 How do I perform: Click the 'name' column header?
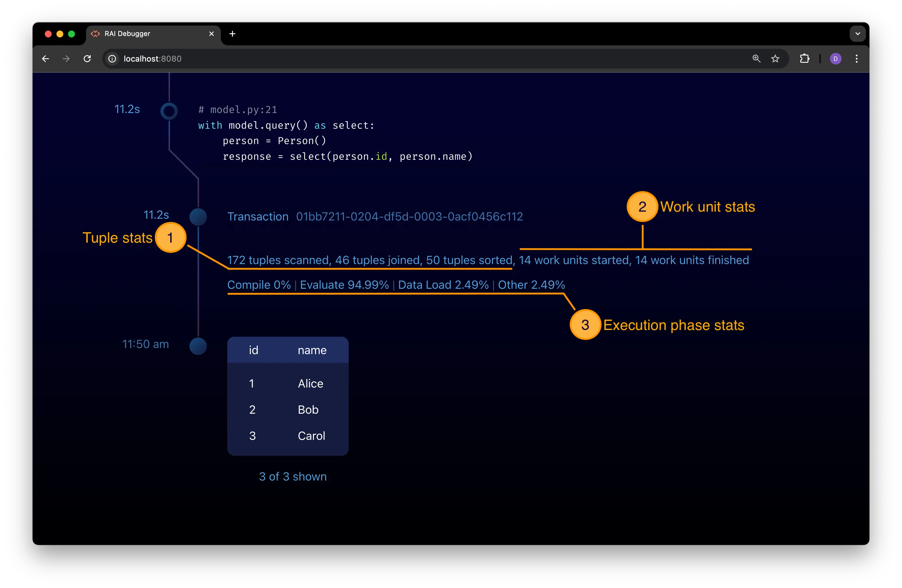pyautogui.click(x=312, y=350)
